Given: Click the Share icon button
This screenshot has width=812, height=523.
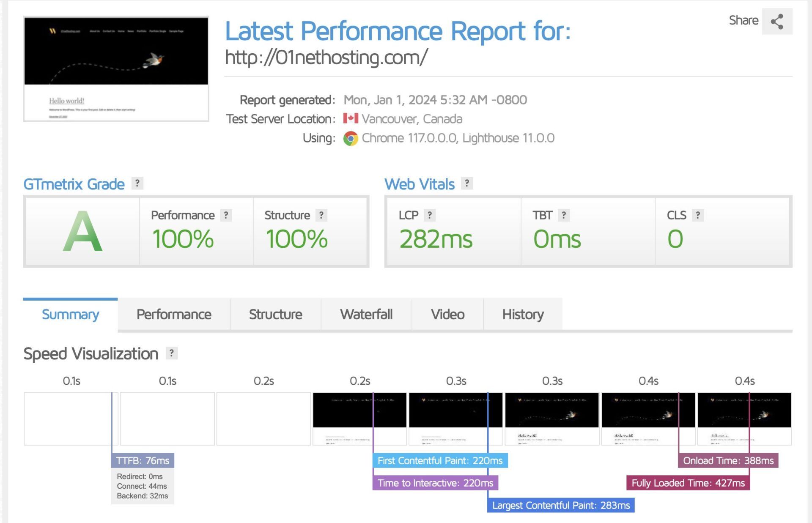Looking at the screenshot, I should point(777,21).
